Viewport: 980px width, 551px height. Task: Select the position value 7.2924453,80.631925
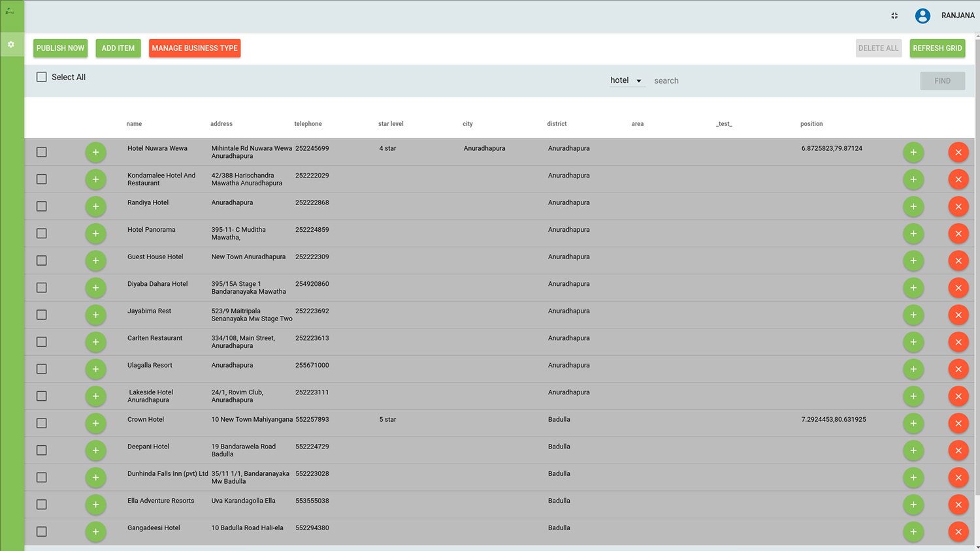point(834,420)
